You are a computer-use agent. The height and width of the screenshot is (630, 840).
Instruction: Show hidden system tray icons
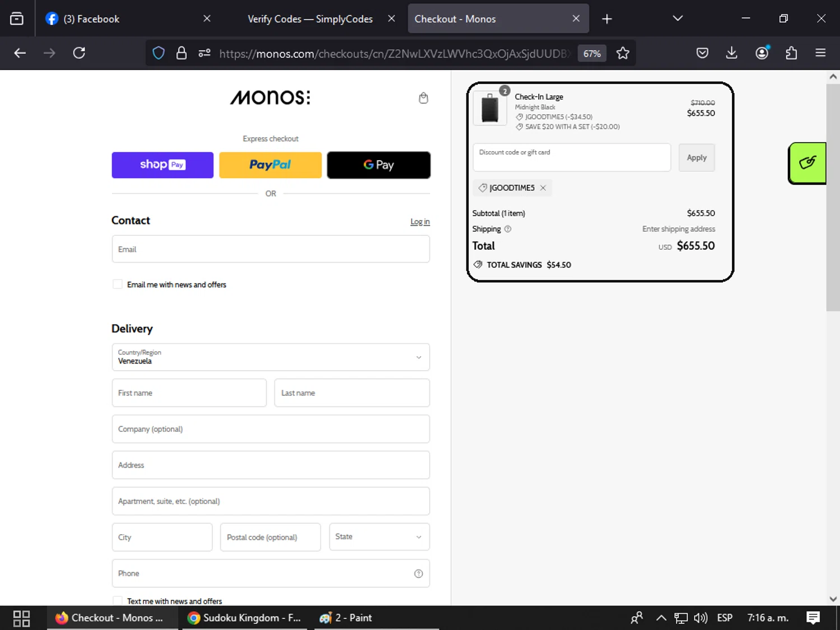pos(661,618)
